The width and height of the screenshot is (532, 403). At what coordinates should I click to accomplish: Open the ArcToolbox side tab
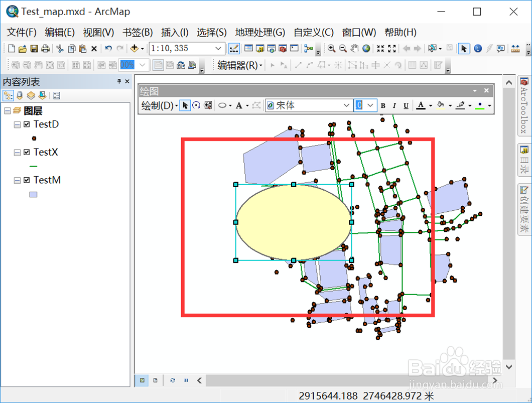click(x=524, y=106)
